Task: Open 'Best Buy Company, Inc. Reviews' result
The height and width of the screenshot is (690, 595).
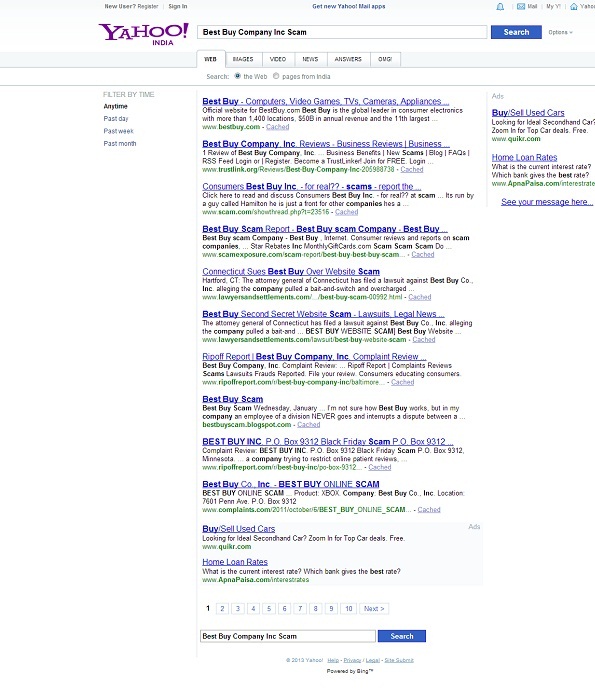Action: (x=326, y=144)
